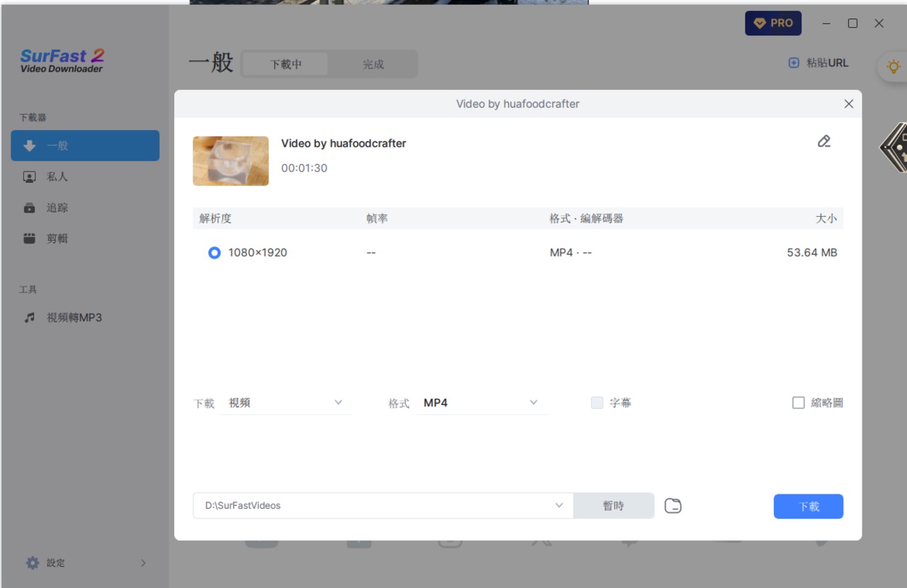Expand the 格式 MP4 format dropdown
Viewport: 907px width, 588px height.
[x=481, y=403]
